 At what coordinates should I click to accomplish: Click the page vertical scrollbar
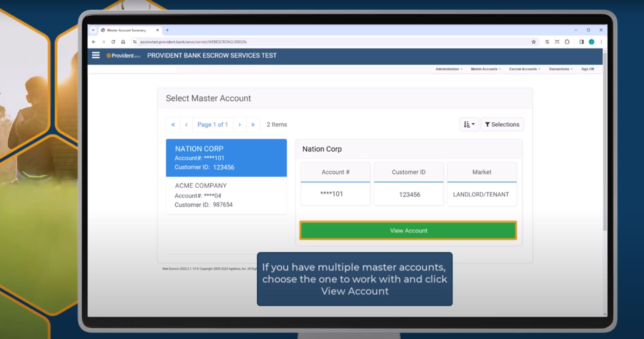pyautogui.click(x=605, y=142)
